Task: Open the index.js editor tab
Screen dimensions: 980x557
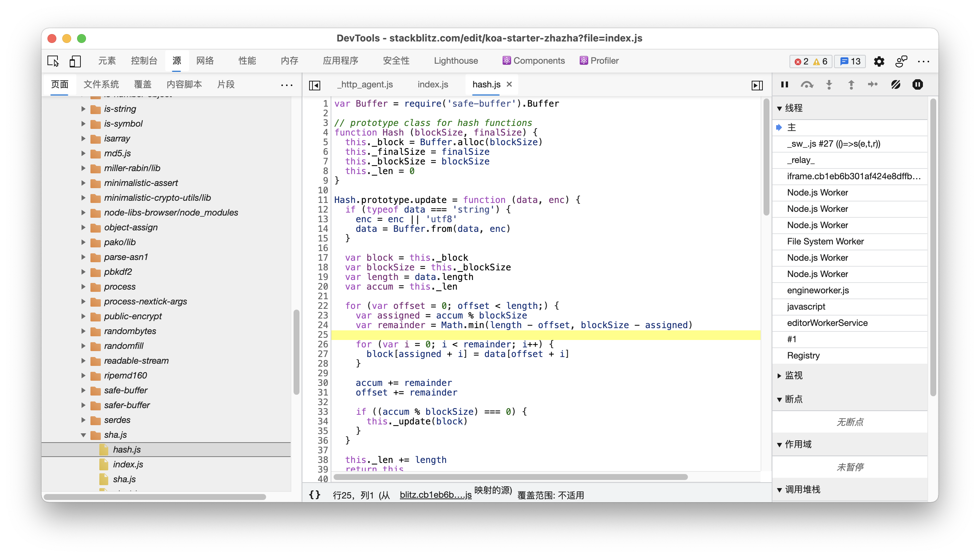Action: coord(433,84)
